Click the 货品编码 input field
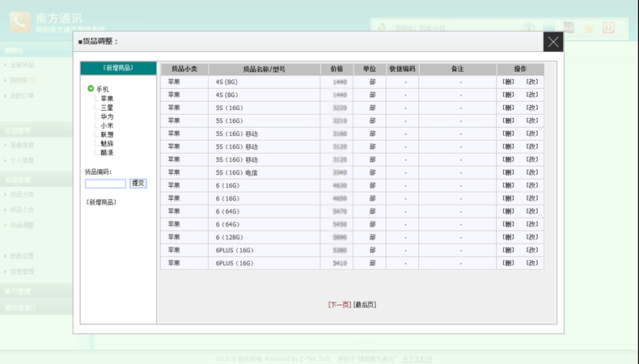 click(105, 184)
